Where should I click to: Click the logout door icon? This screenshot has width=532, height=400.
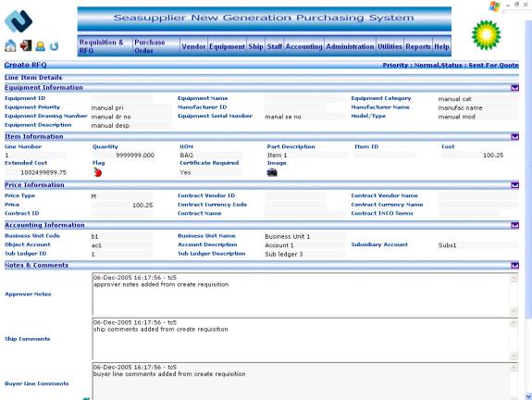tap(26, 45)
